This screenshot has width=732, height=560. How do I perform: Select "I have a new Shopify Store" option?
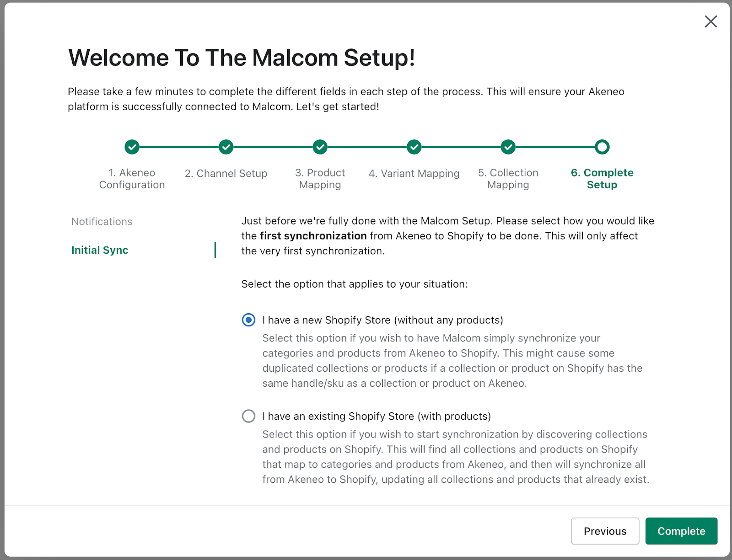coord(248,320)
